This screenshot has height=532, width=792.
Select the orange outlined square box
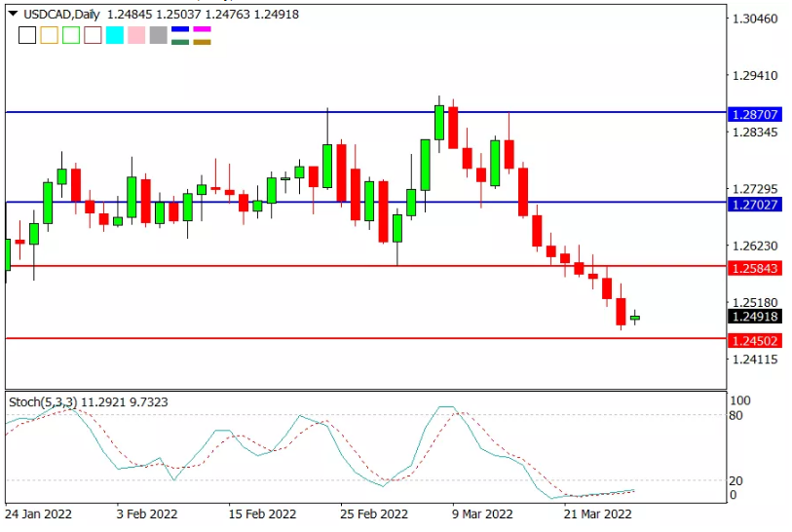click(x=49, y=35)
